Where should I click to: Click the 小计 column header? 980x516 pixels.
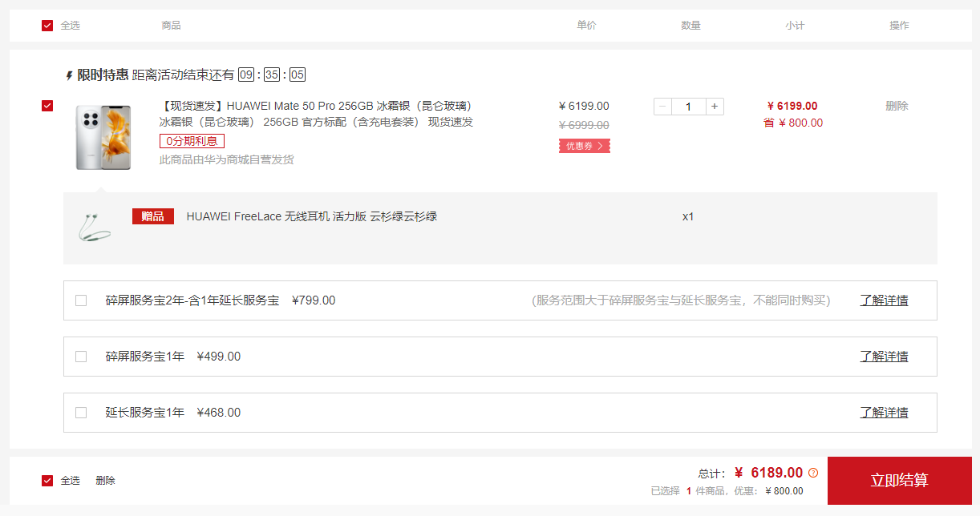click(x=795, y=26)
